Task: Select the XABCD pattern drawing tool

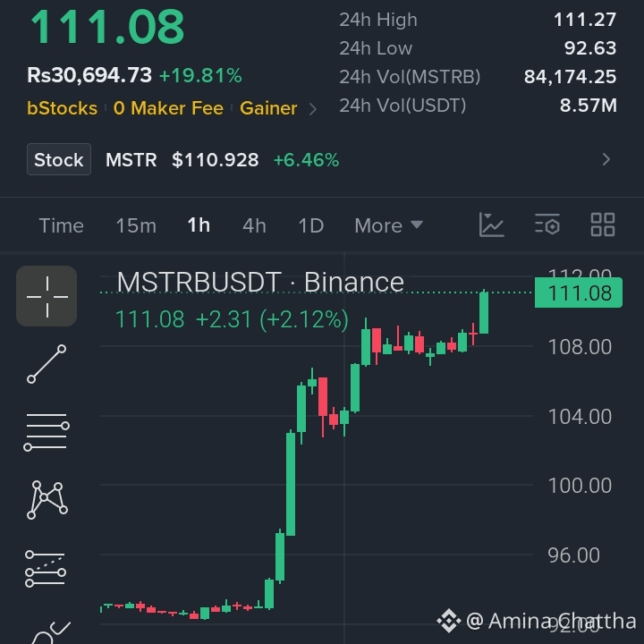Action: click(47, 500)
